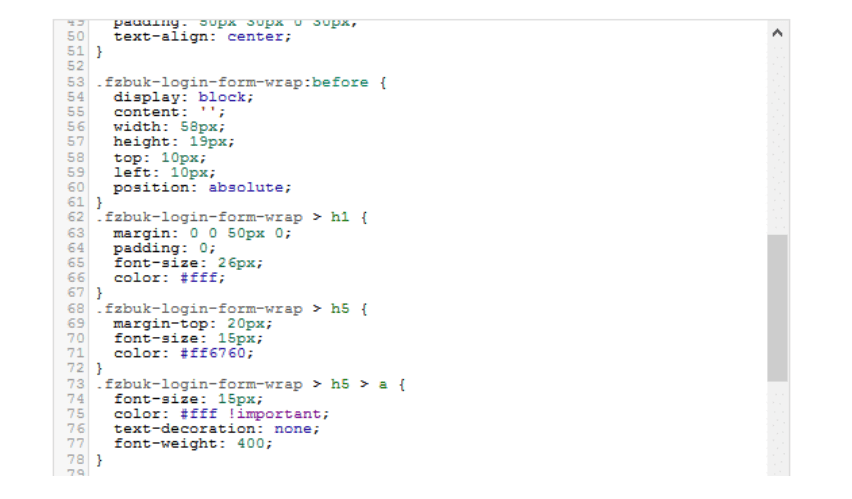Click the 'text-decoration: none;' declaration
This screenshot has width=852, height=499.
click(x=217, y=429)
